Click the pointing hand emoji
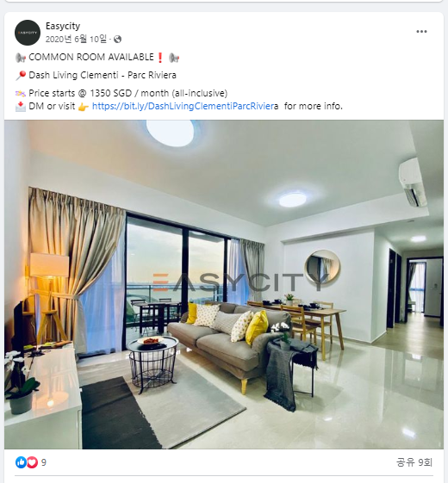Image resolution: width=448 pixels, height=483 pixels. click(x=84, y=107)
